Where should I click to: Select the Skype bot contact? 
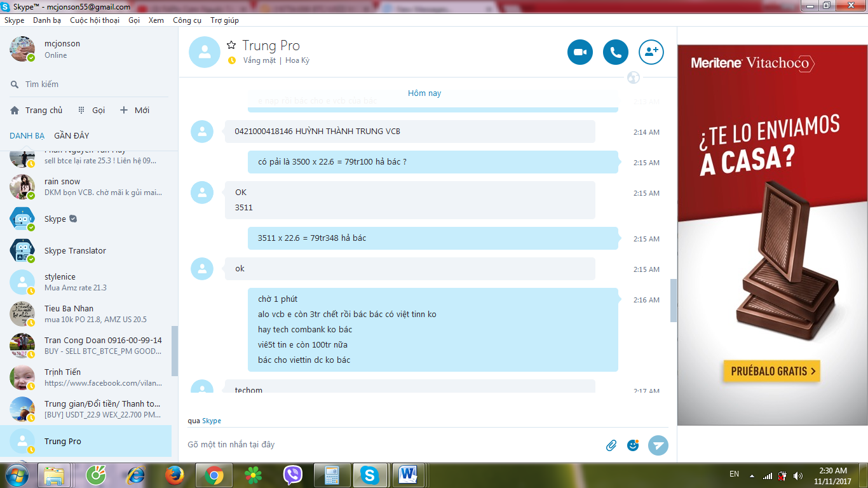click(x=86, y=219)
